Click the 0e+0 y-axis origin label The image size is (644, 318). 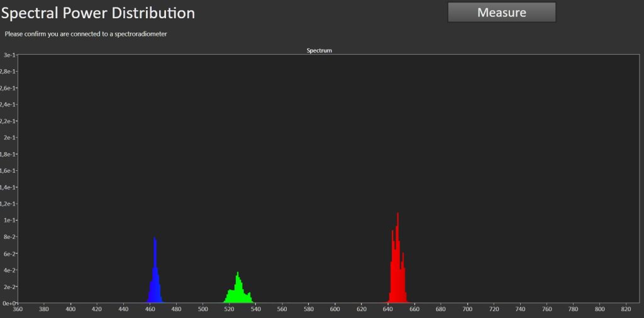click(x=8, y=303)
